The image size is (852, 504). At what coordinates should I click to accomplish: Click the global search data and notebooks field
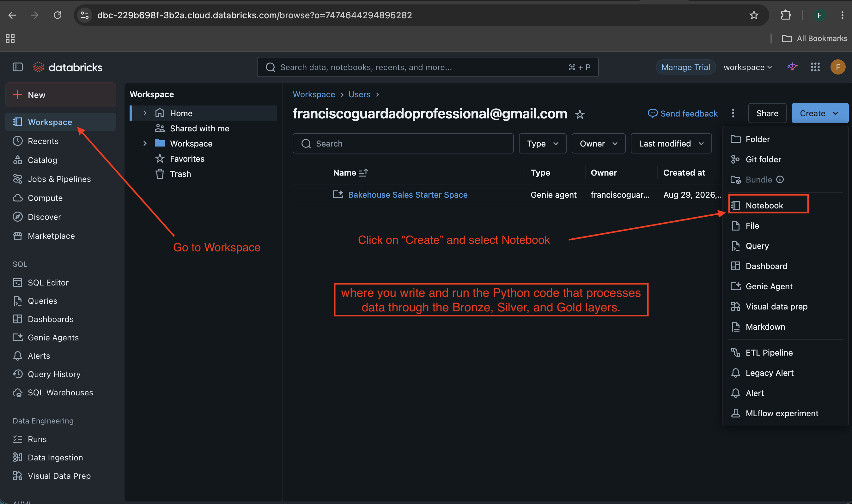428,67
